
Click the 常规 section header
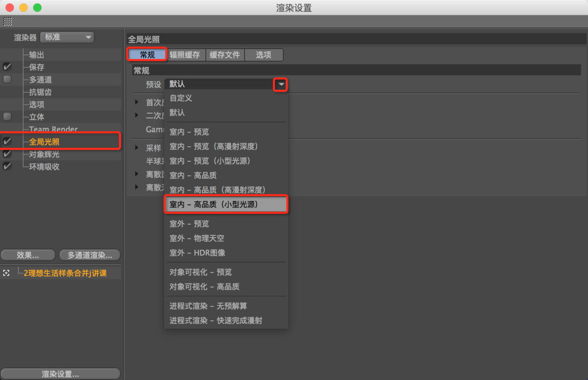tap(356, 71)
